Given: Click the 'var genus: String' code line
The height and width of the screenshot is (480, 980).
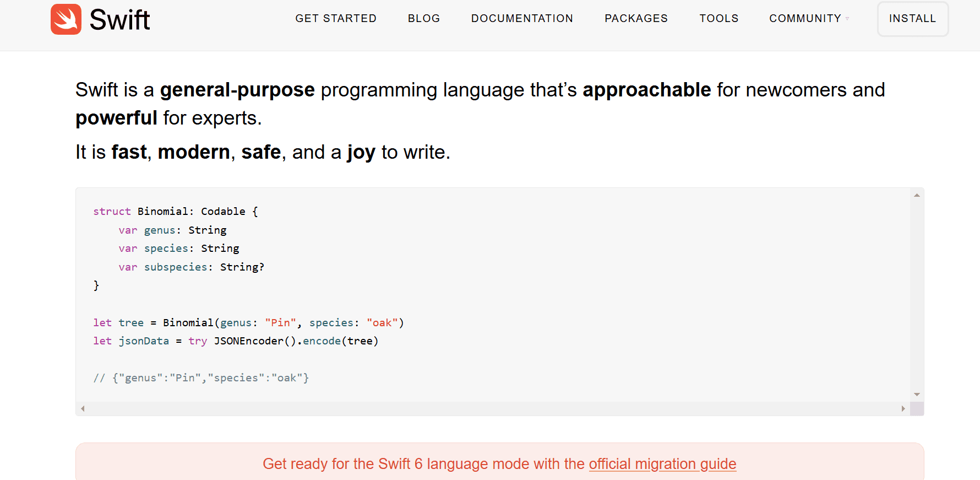Looking at the screenshot, I should coord(172,230).
